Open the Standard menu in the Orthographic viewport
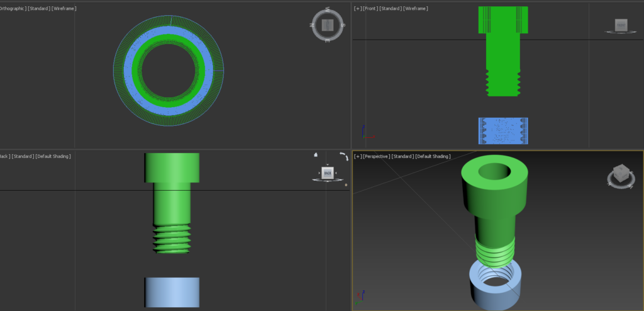644x311 pixels. 39,8
